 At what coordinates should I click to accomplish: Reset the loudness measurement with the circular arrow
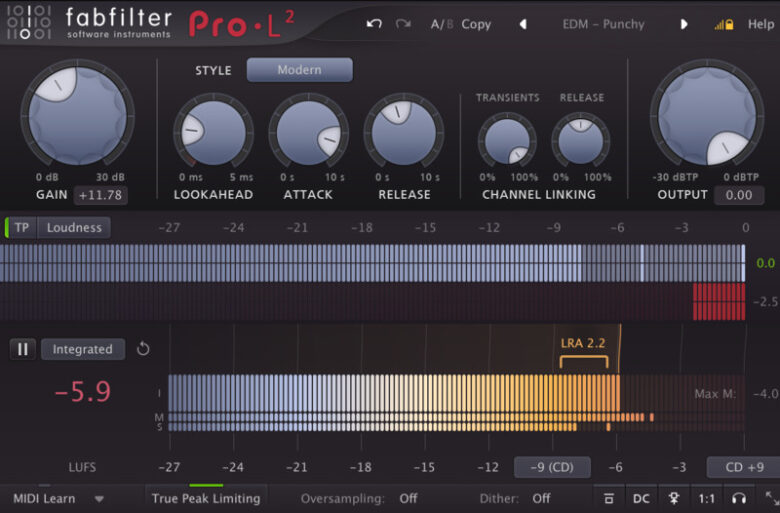(143, 349)
